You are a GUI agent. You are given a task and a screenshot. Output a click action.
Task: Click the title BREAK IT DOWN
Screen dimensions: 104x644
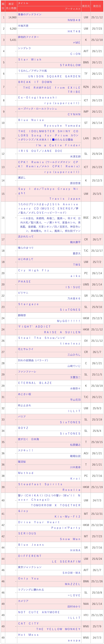click(35, 82)
